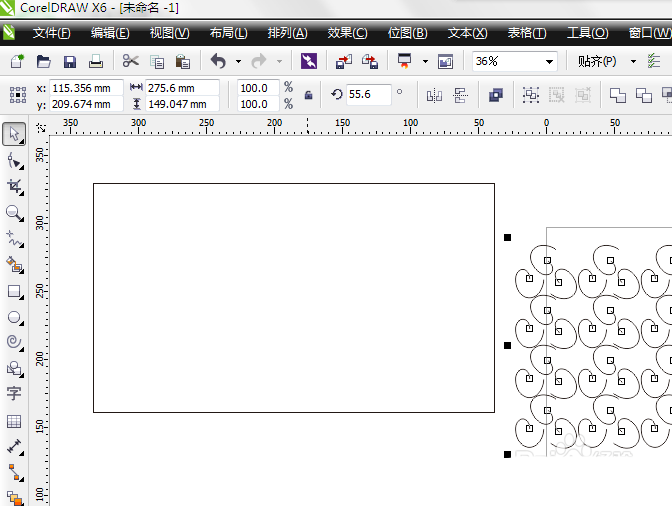672x506 pixels.
Task: Click the x position field 115.356 mm
Action: pyautogui.click(x=87, y=88)
